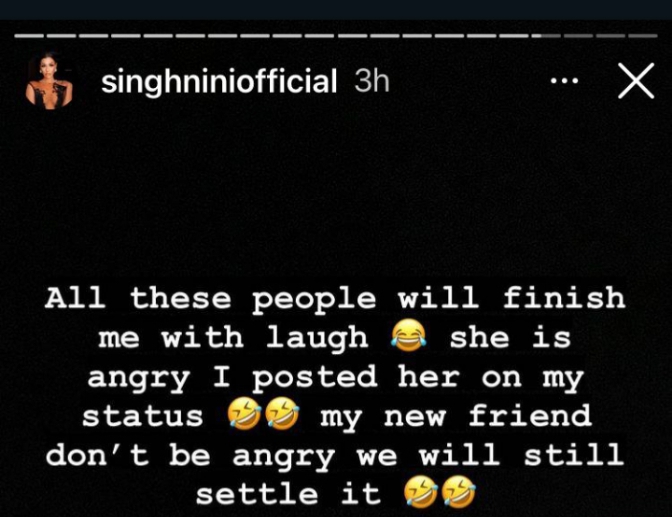
Task: Tap the tears-of-joy emoji after 'laugh'
Action: [408, 336]
